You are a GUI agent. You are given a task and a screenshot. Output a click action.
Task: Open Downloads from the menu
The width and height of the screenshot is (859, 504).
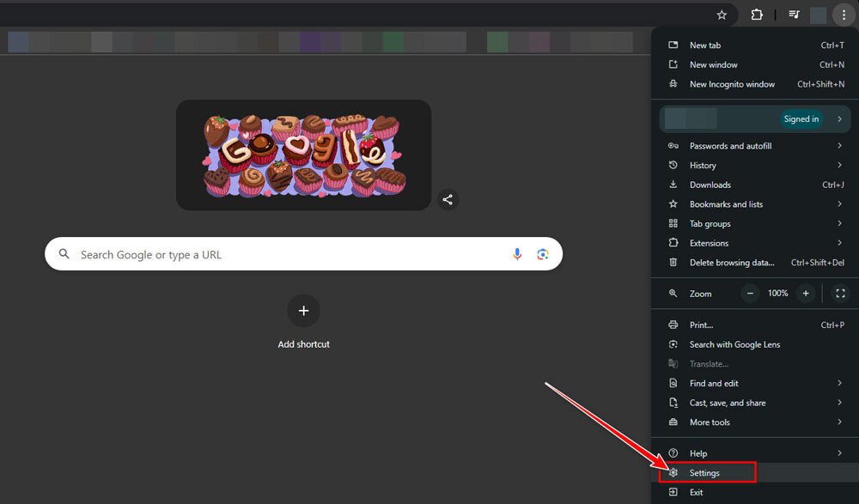[755, 185]
